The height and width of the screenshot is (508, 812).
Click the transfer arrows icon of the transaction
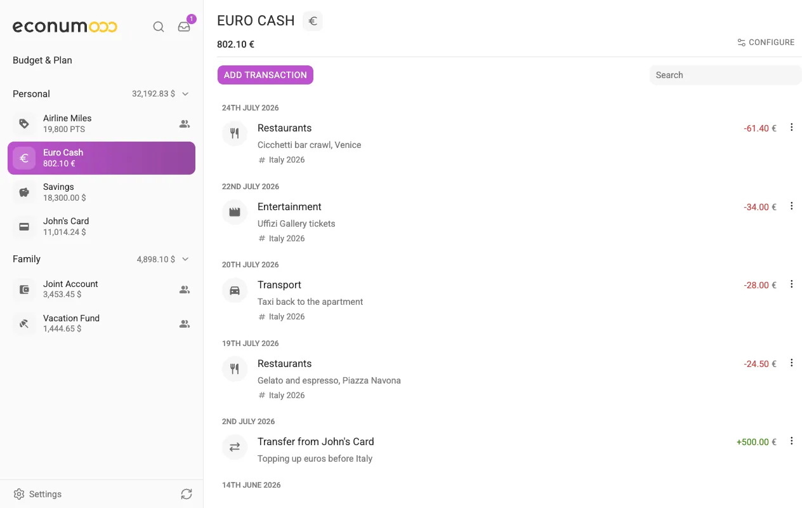[x=235, y=447]
